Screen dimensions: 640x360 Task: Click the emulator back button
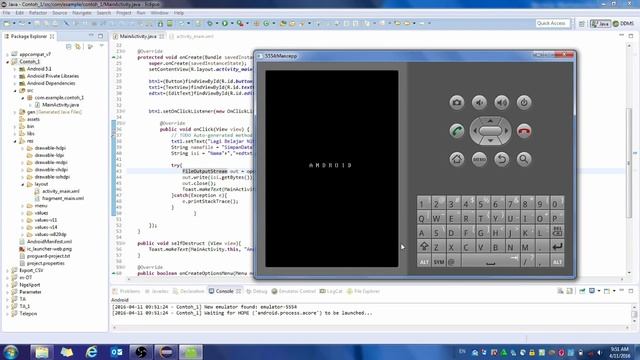coord(502,159)
